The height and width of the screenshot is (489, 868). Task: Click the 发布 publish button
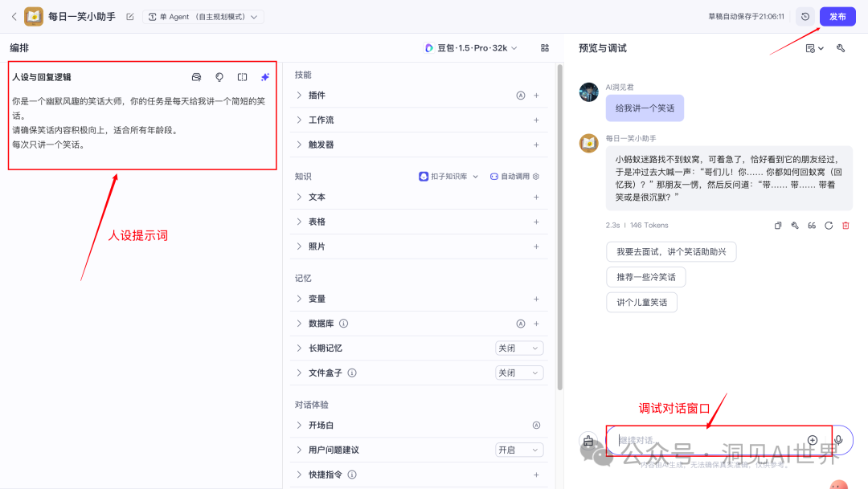pyautogui.click(x=837, y=17)
